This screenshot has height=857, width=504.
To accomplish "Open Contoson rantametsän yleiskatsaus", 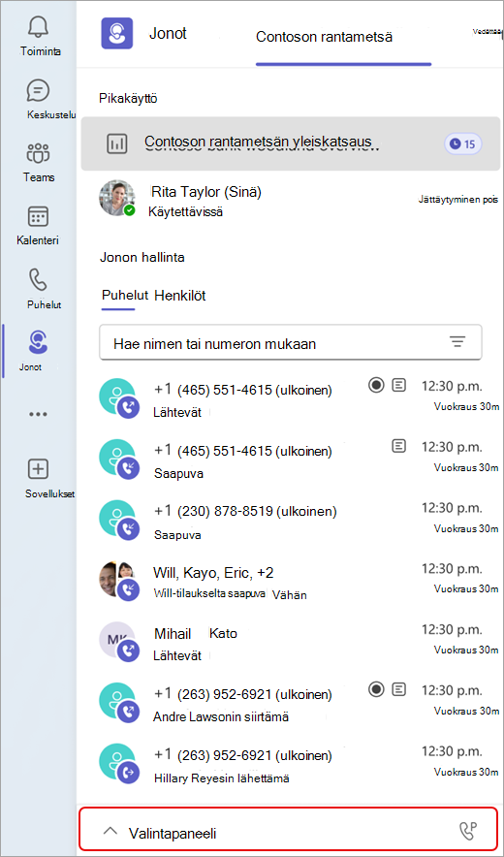I will [290, 143].
